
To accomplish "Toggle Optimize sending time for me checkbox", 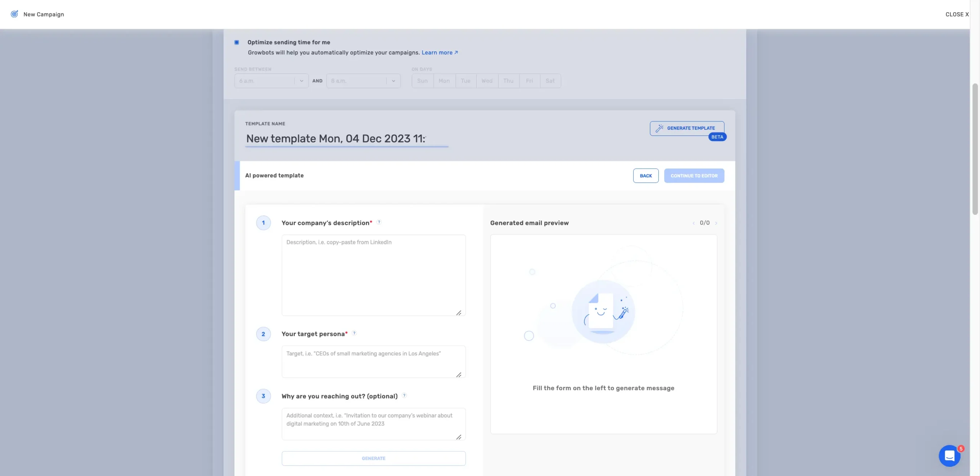I will tap(237, 43).
